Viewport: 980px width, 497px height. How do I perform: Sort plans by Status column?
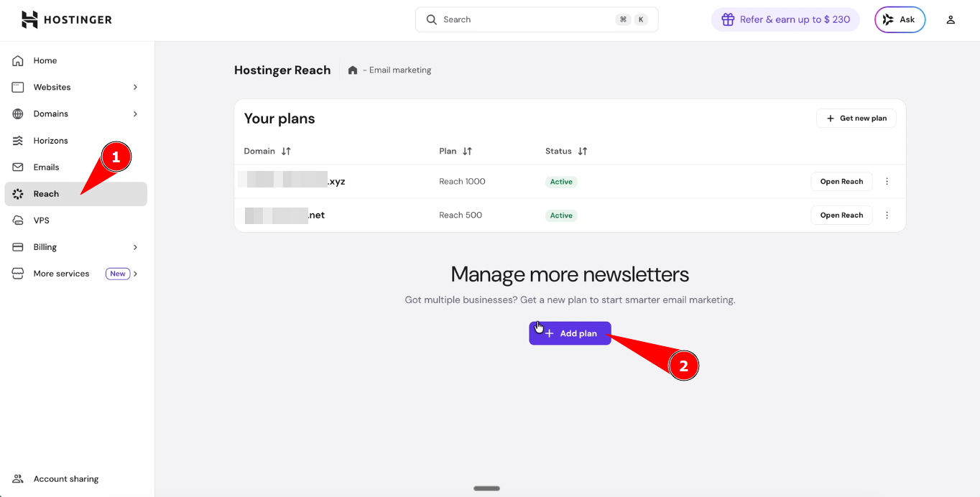(x=583, y=152)
